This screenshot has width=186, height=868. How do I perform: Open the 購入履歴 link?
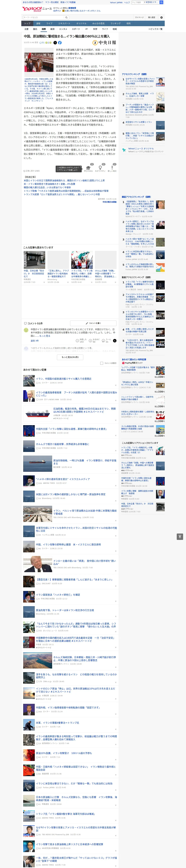click(152, 18)
